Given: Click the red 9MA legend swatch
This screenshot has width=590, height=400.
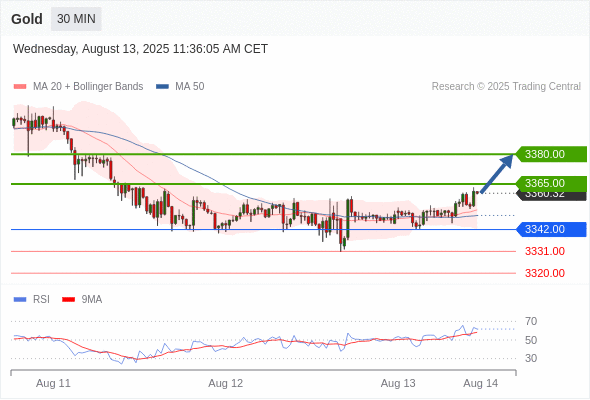Looking at the screenshot, I should (68, 300).
